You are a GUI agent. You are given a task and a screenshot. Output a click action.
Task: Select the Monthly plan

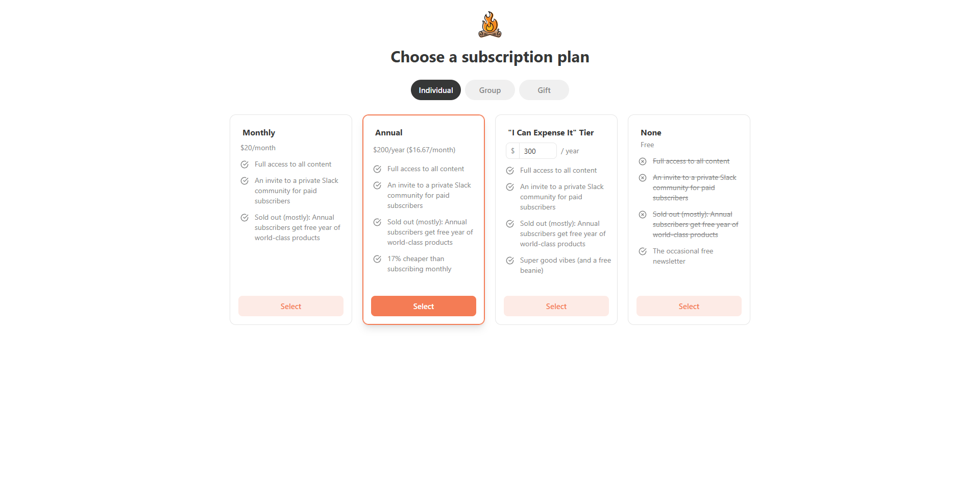pos(290,306)
